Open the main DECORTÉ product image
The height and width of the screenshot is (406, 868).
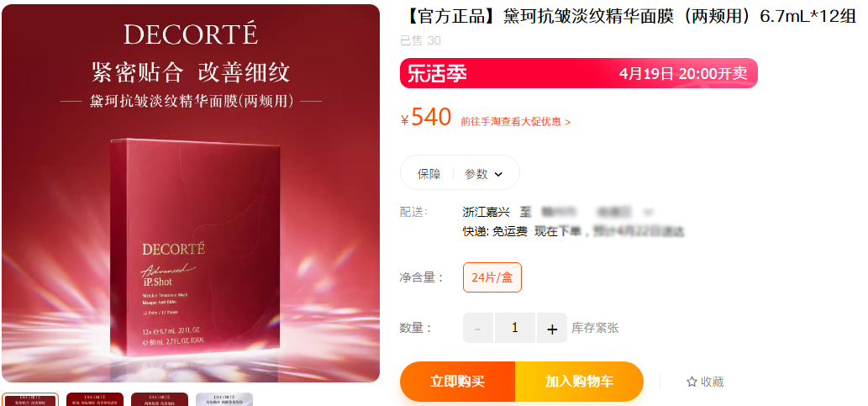191,193
